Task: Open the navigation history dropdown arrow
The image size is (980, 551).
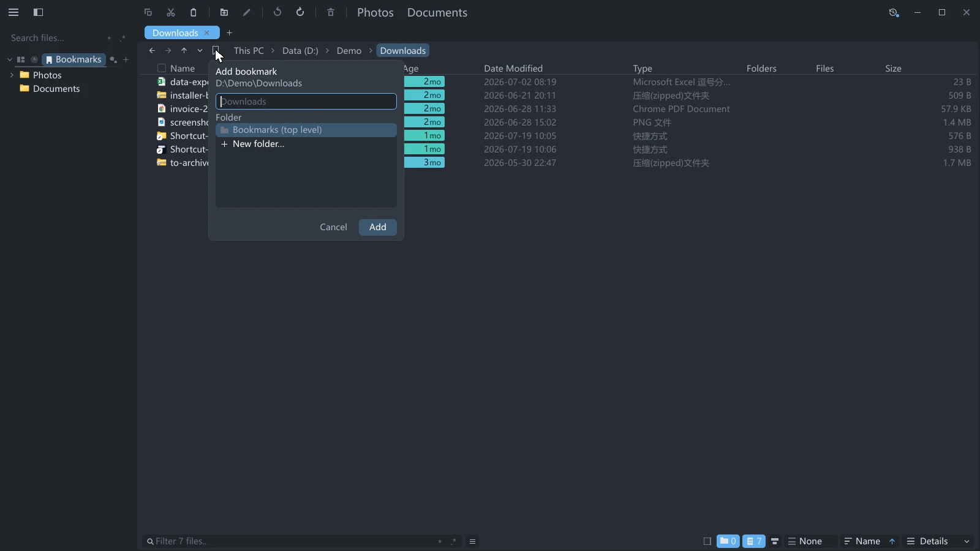Action: 200,51
